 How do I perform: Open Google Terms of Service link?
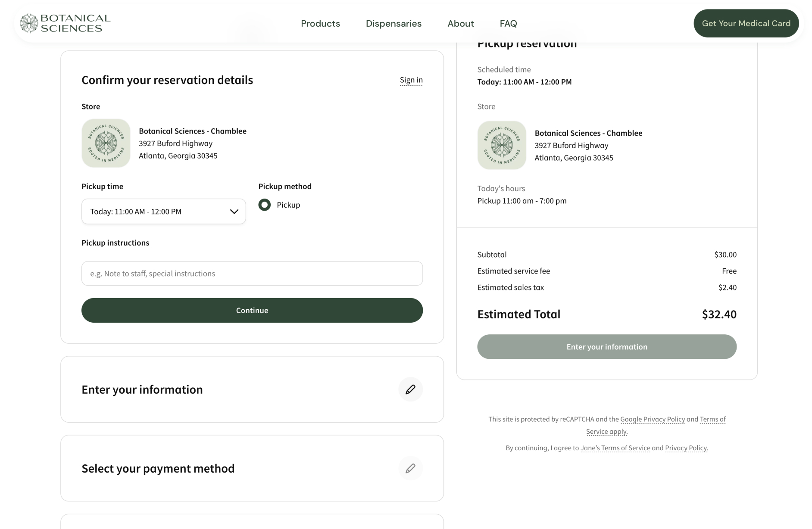pyautogui.click(x=712, y=419)
